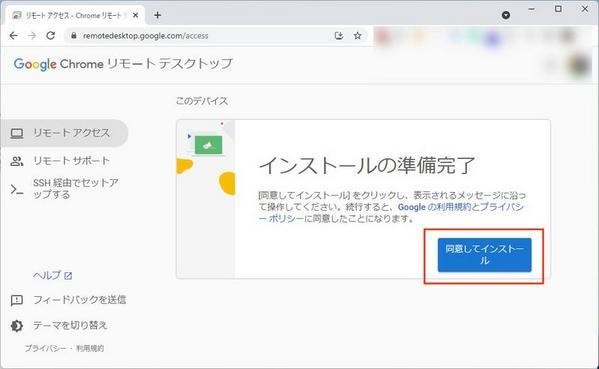Click the このデバイス heading text

click(x=202, y=101)
